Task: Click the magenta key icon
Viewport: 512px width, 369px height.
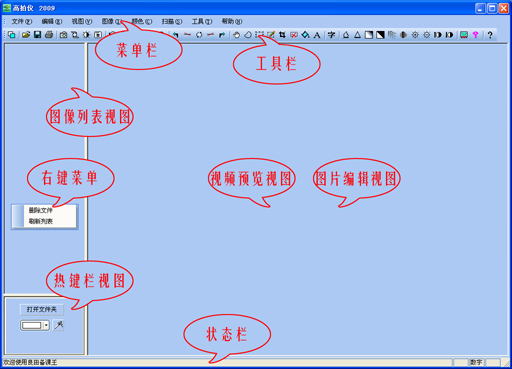Action: click(476, 35)
